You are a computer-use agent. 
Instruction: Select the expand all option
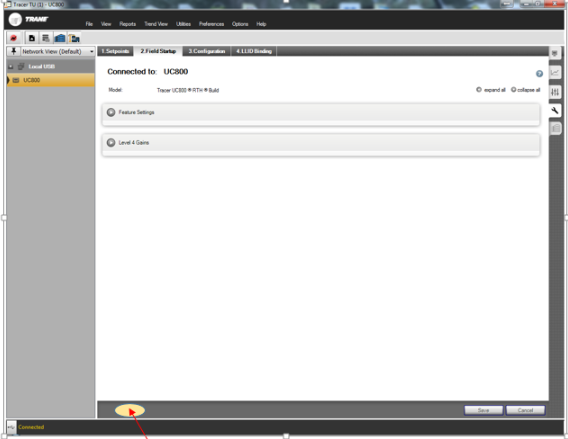(x=491, y=90)
